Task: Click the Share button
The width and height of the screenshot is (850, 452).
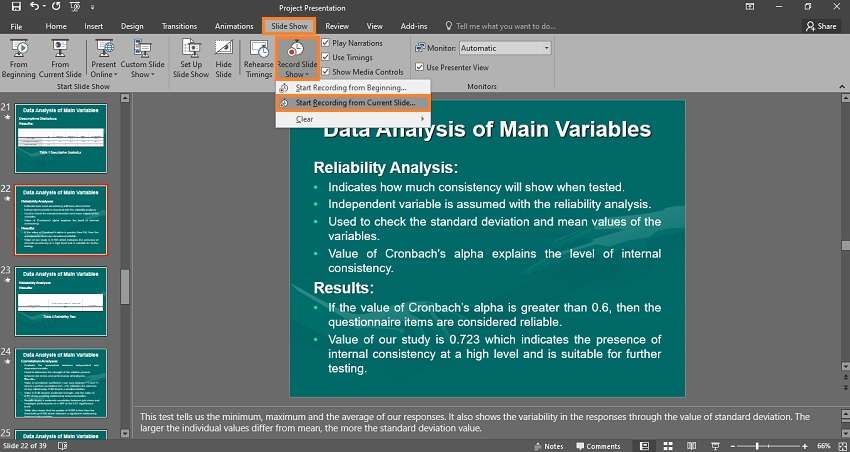Action: pyautogui.click(x=821, y=26)
